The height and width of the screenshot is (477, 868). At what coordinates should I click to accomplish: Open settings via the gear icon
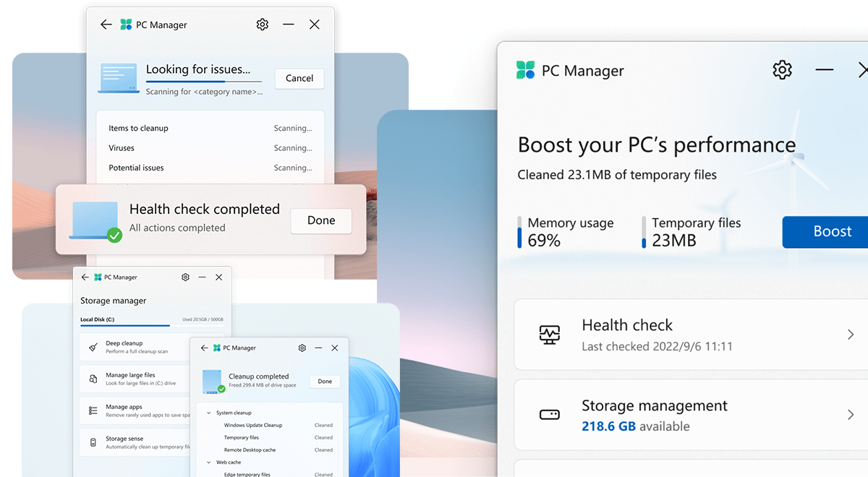781,70
